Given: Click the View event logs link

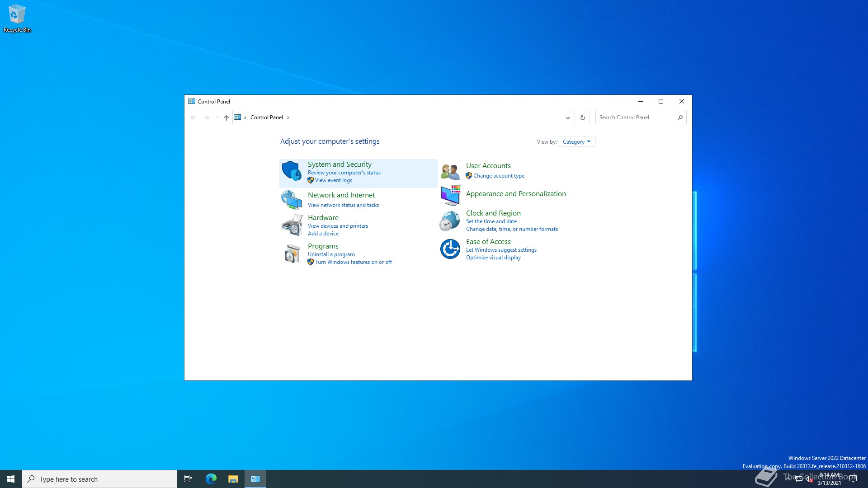Looking at the screenshot, I should tap(333, 180).
